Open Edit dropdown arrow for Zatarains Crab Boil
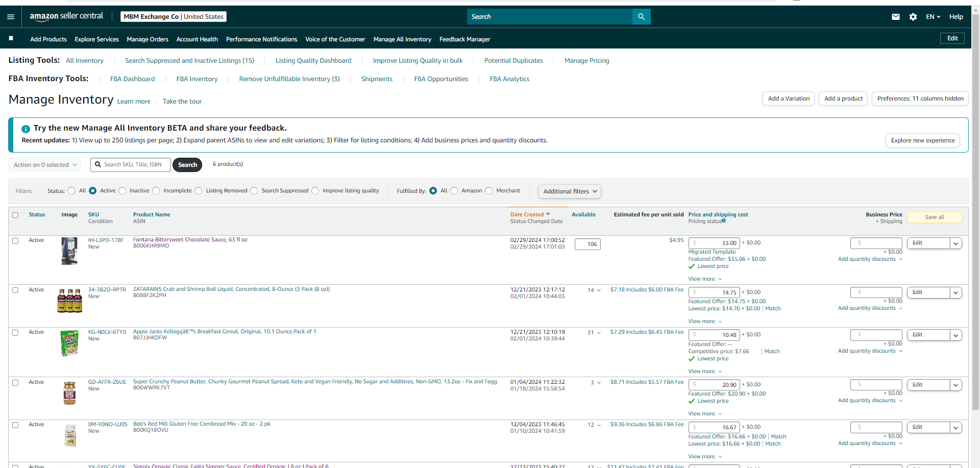980x468 pixels. click(956, 293)
